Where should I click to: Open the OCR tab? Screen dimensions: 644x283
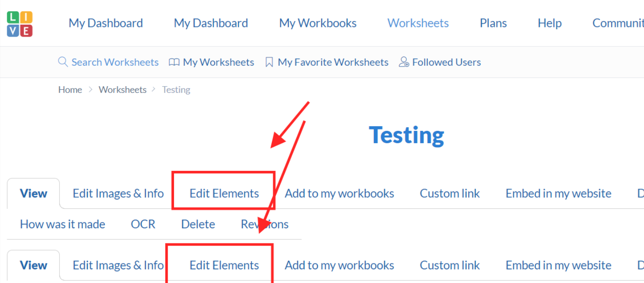click(143, 224)
